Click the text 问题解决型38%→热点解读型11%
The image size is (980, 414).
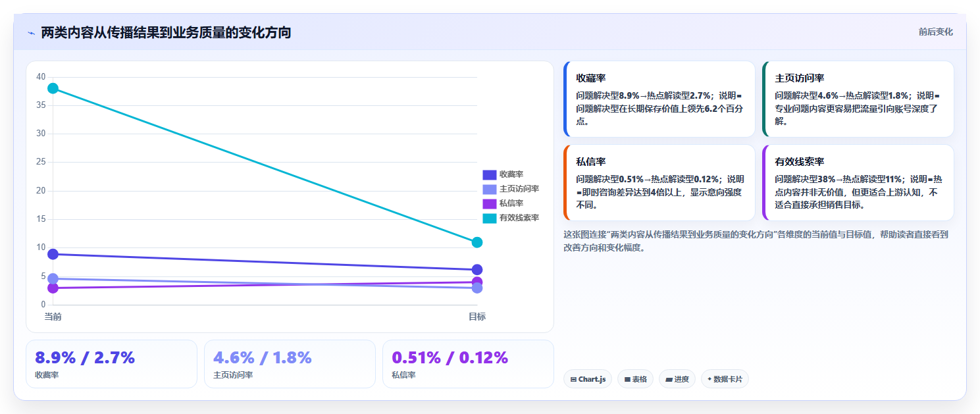[x=837, y=179]
